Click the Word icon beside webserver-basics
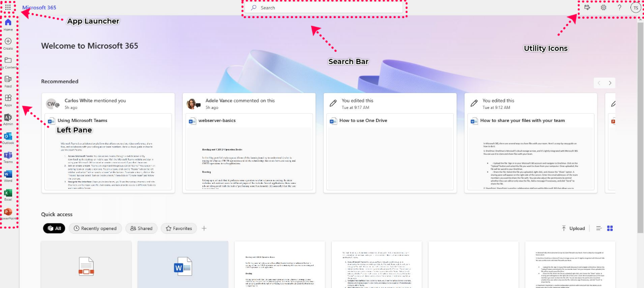This screenshot has height=288, width=644. coord(193,121)
